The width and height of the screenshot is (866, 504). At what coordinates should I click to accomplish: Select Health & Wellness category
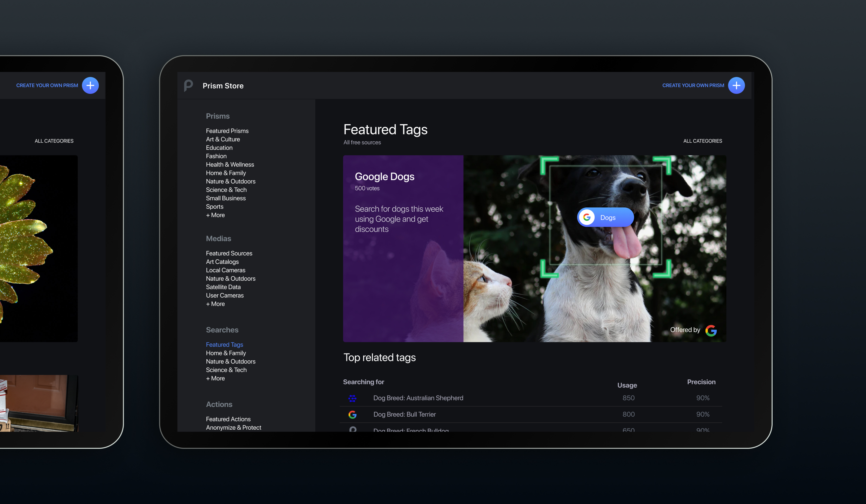point(230,164)
